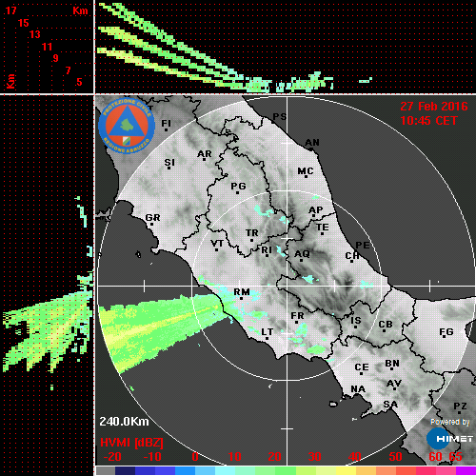Click the AN city label on coast
This screenshot has width=476, height=476.
tap(312, 143)
